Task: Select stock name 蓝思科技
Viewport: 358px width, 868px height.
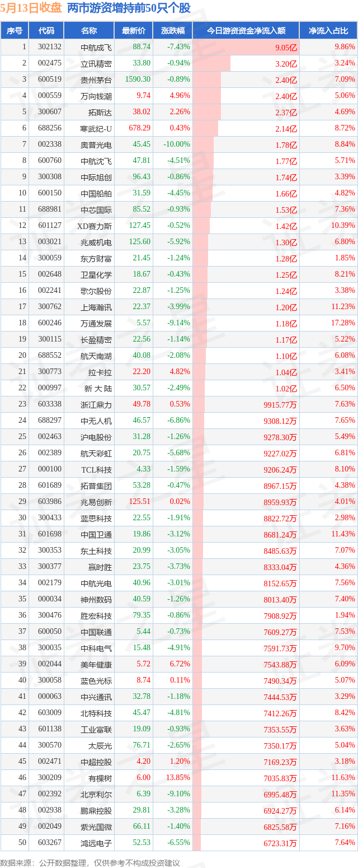Action: [96, 519]
